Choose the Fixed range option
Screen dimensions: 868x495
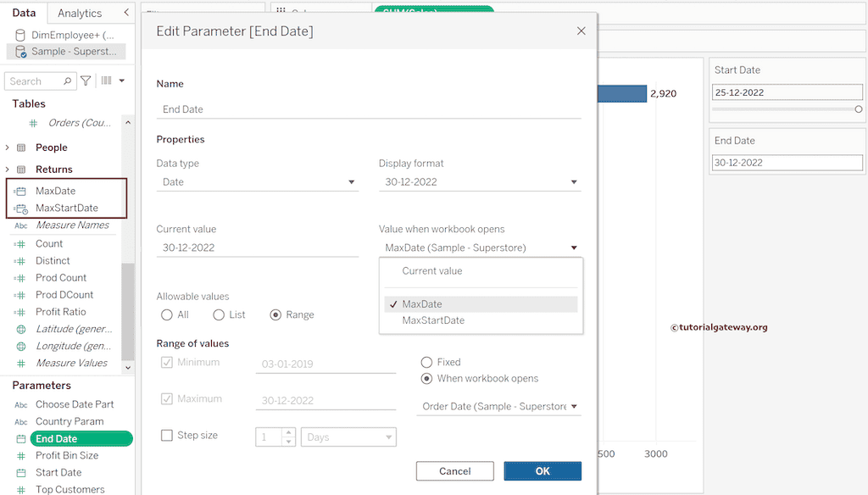[x=427, y=362]
